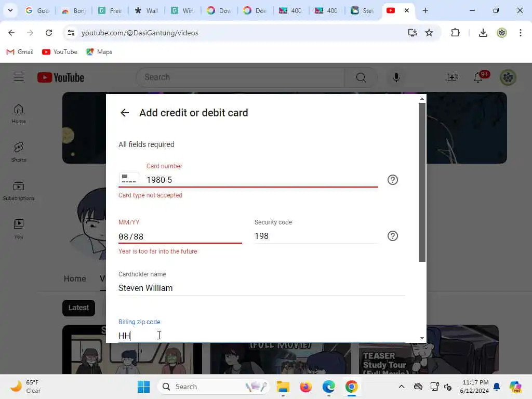This screenshot has height=399, width=532.
Task: Click the dialog scrollbar up arrow
Action: click(422, 99)
